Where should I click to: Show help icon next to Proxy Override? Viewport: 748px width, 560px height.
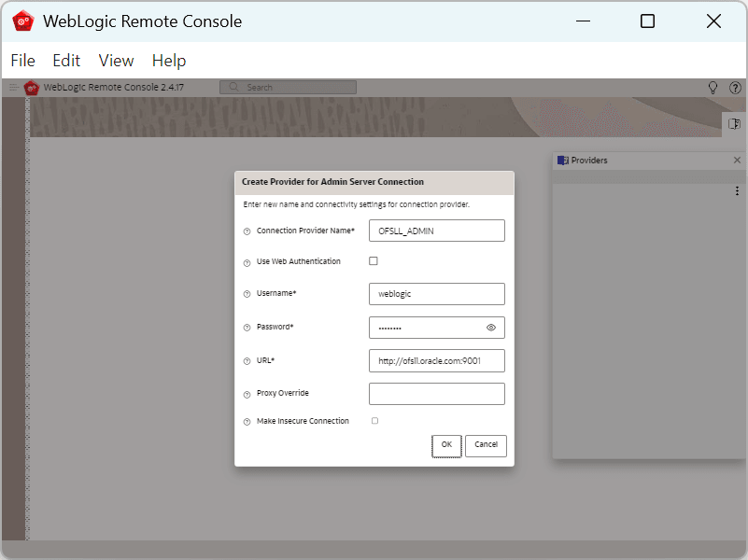click(247, 395)
